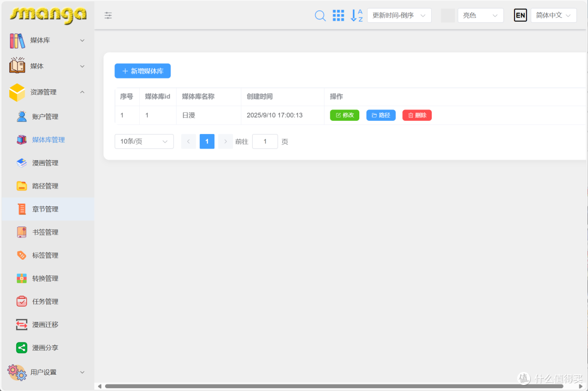Click the 日漫 library name cell
Image resolution: width=588 pixels, height=391 pixels.
point(209,115)
